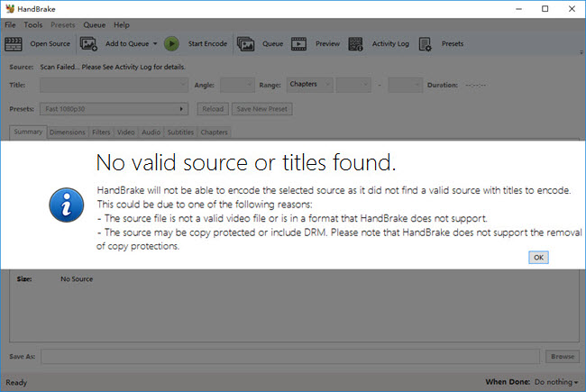Click the Ready status bar text

[16, 382]
